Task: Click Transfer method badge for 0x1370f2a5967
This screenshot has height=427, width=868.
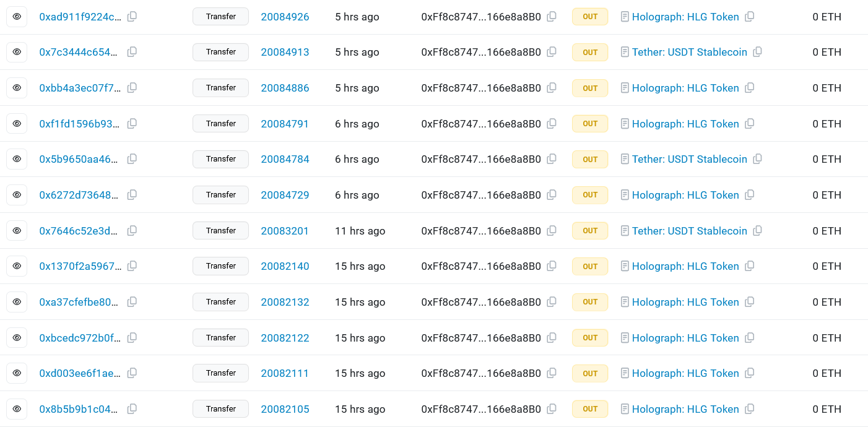Action: (x=220, y=266)
